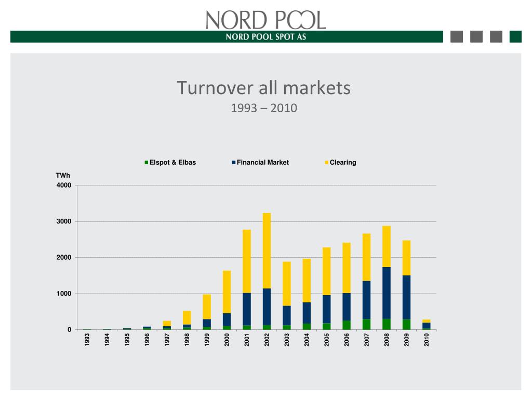The width and height of the screenshot is (532, 399).
Task: Click the yellow Clearing legend swatch
Action: [x=326, y=163]
